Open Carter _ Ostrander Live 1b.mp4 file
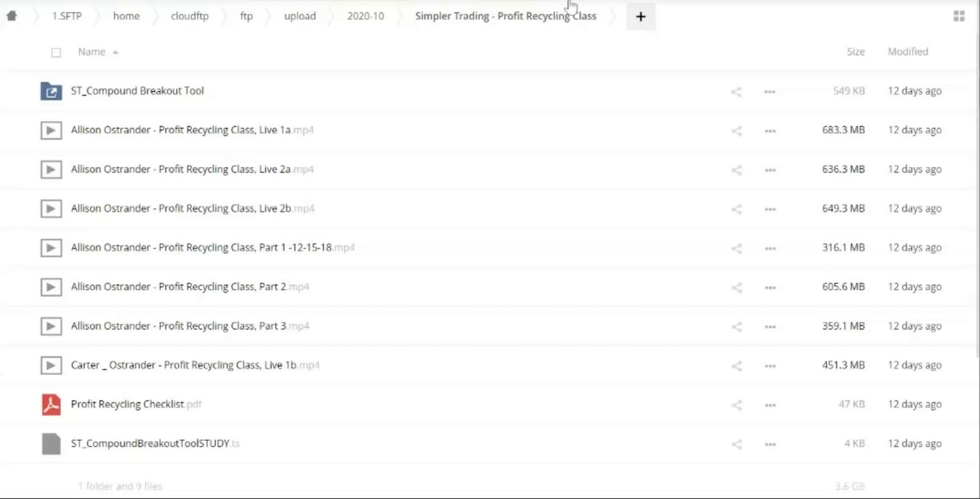This screenshot has width=980, height=499. [195, 365]
